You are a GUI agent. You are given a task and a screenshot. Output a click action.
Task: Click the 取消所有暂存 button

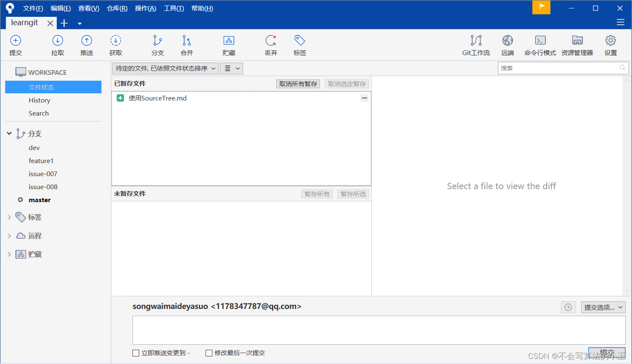tap(298, 84)
